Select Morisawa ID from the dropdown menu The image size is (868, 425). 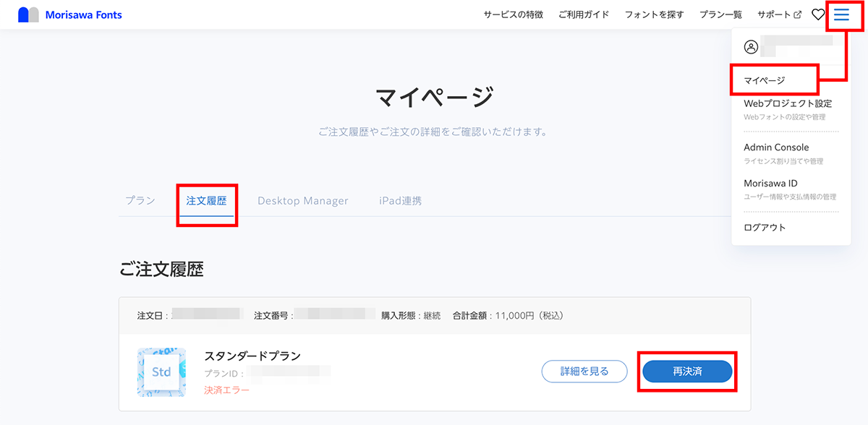pyautogui.click(x=770, y=184)
